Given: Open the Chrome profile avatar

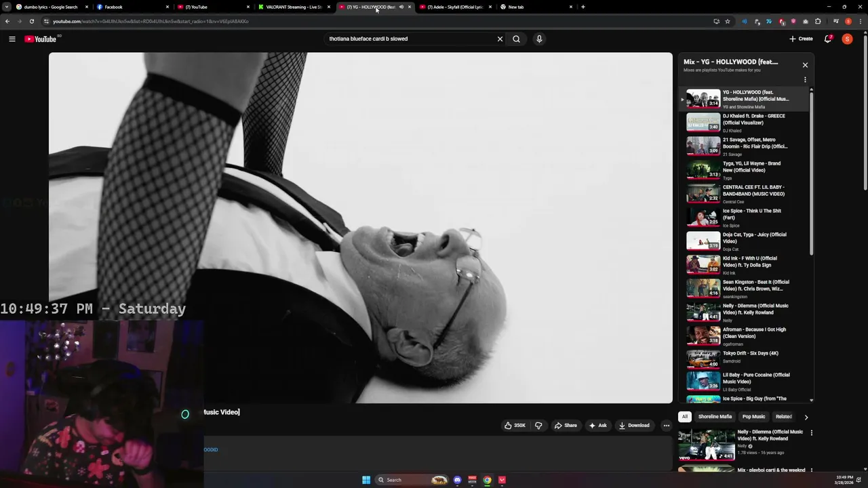Looking at the screenshot, I should pyautogui.click(x=848, y=21).
